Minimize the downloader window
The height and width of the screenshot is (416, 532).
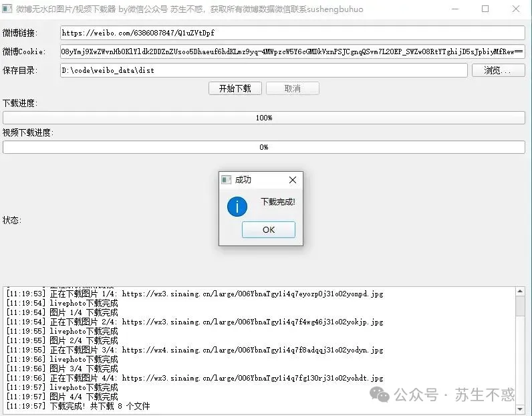[455, 9]
